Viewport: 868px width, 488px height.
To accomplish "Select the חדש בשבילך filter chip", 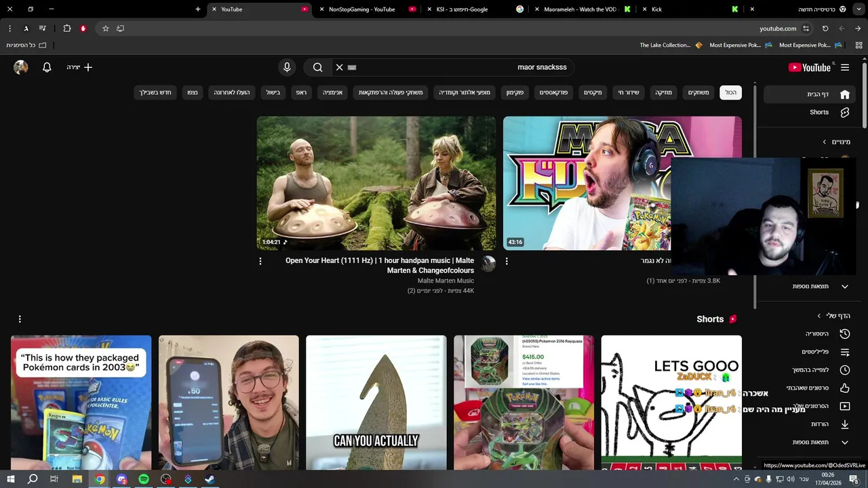I will coord(155,92).
